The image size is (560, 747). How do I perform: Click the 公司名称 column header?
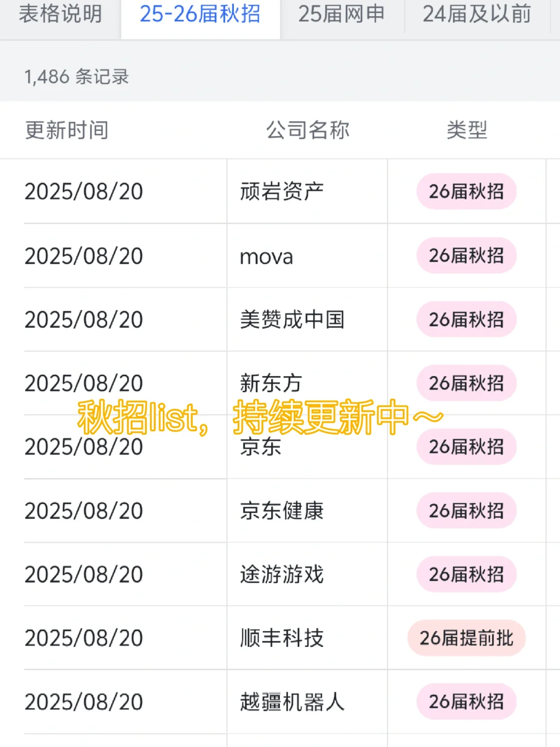tap(308, 130)
